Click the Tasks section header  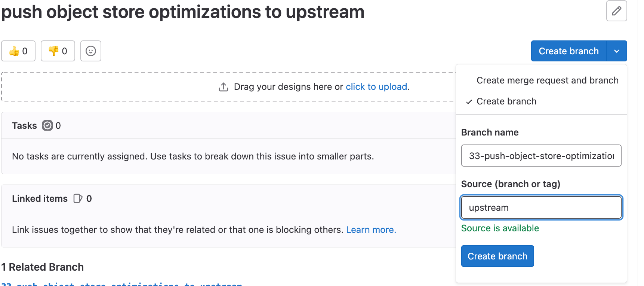click(24, 125)
